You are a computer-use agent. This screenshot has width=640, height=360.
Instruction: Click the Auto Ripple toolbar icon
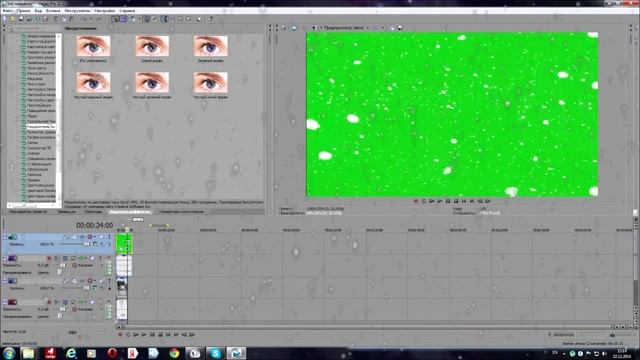(132, 19)
